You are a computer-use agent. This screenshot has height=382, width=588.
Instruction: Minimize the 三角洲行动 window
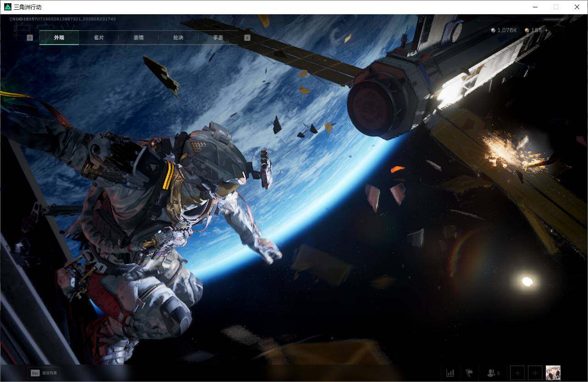pos(535,7)
